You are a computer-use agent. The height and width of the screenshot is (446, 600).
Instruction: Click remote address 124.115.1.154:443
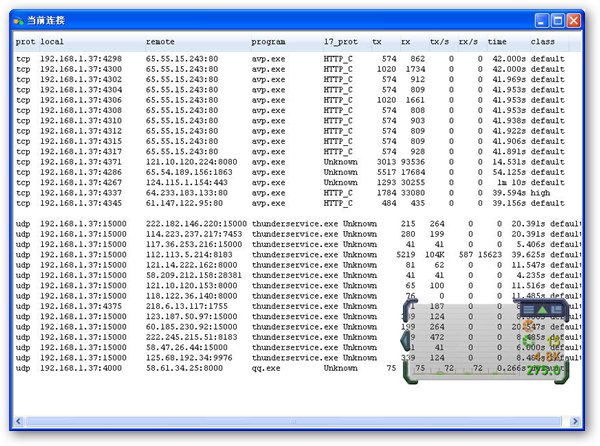click(187, 183)
